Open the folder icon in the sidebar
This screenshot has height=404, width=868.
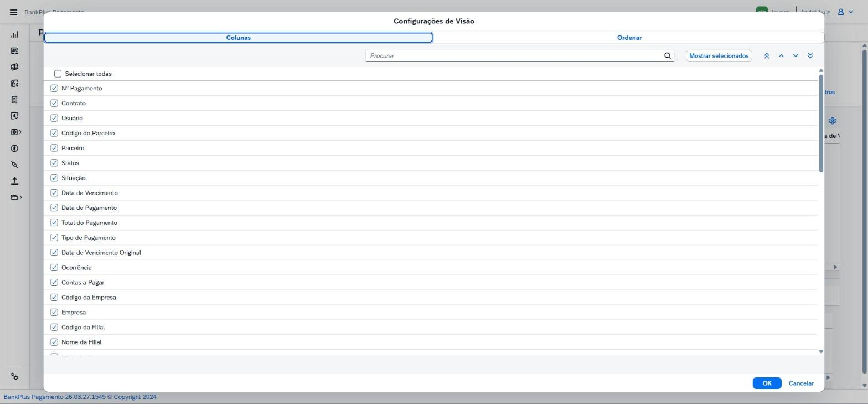click(x=14, y=197)
